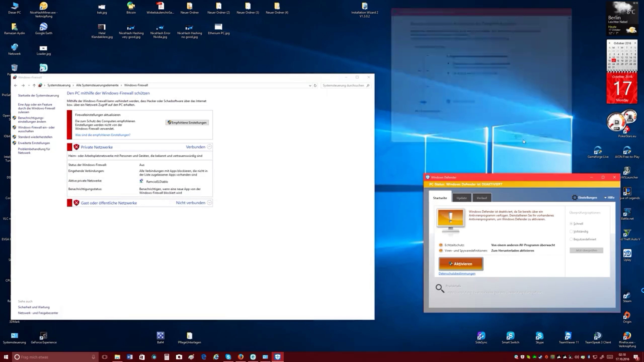Open the Bitcoin desktop shortcut

click(131, 6)
